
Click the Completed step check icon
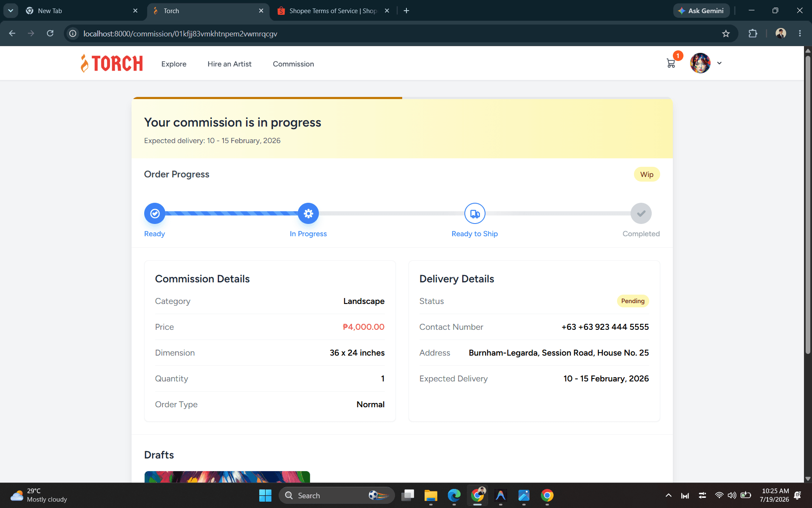(641, 213)
